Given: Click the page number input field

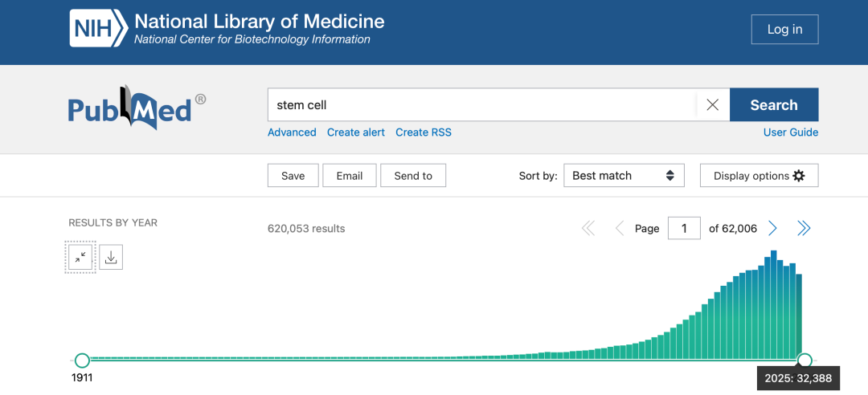Looking at the screenshot, I should [684, 229].
